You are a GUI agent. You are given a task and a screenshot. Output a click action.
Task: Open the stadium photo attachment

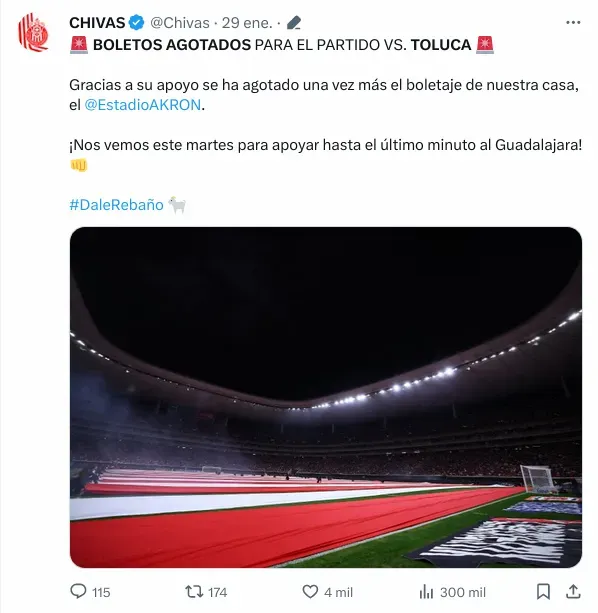pos(326,397)
